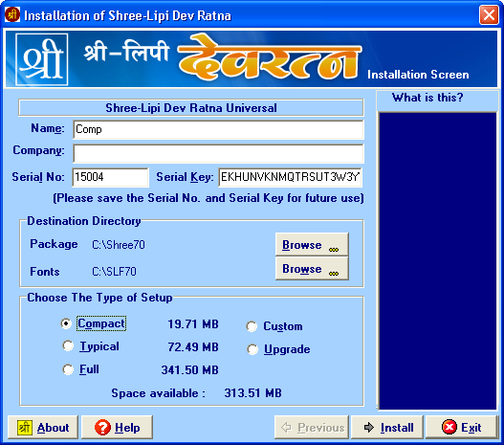
Task: Click the 72.49 MB Typical size value
Action: [193, 347]
